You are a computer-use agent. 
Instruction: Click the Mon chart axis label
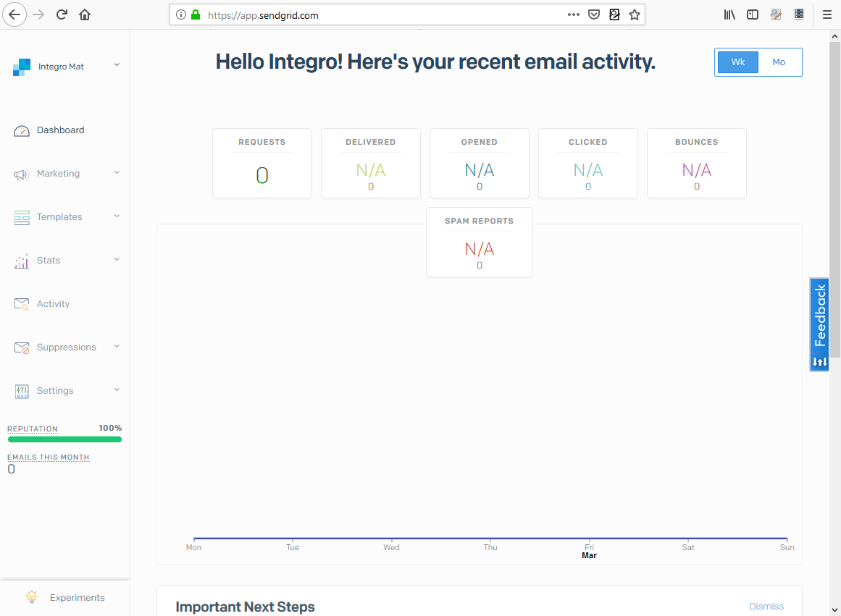tap(193, 547)
